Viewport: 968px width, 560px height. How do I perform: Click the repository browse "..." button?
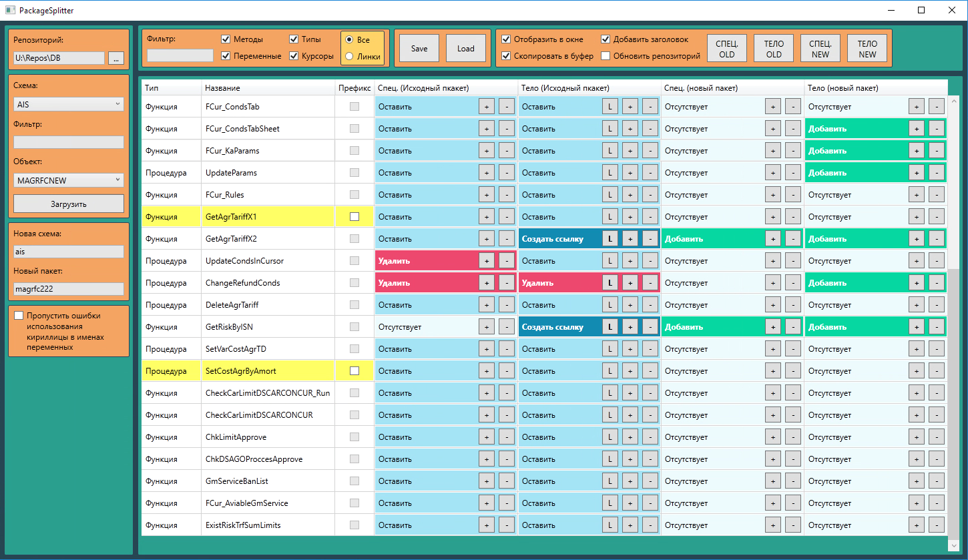click(115, 59)
